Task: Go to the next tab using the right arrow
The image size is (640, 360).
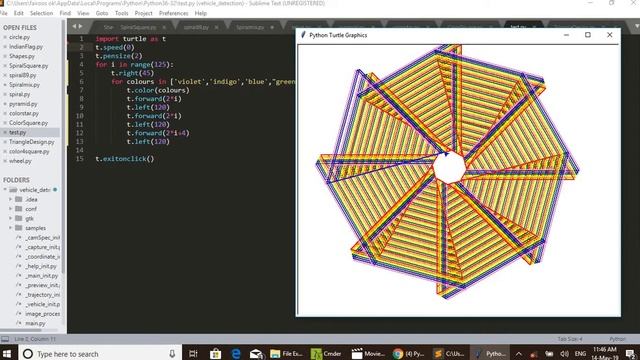Action: (x=80, y=26)
